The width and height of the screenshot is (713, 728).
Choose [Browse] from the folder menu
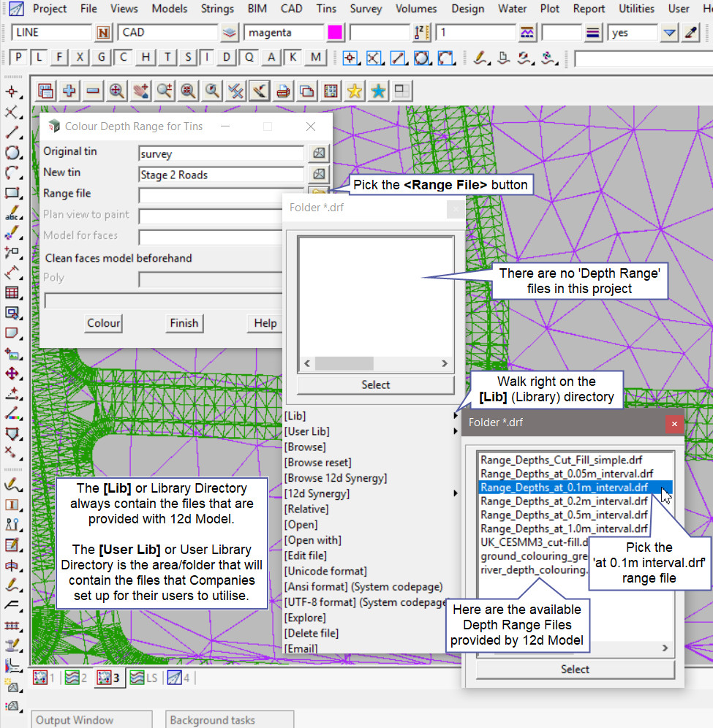coord(305,447)
